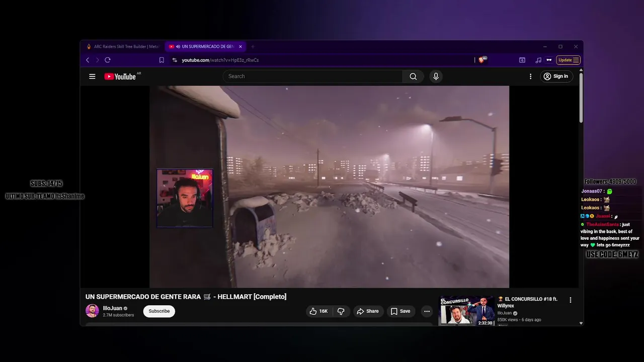644x362 pixels.
Task: Go forward with browser forward arrow
Action: [x=98, y=60]
